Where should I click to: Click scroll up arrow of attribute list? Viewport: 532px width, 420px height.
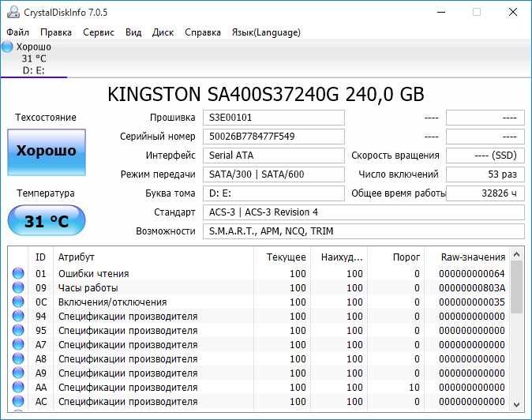(x=516, y=253)
